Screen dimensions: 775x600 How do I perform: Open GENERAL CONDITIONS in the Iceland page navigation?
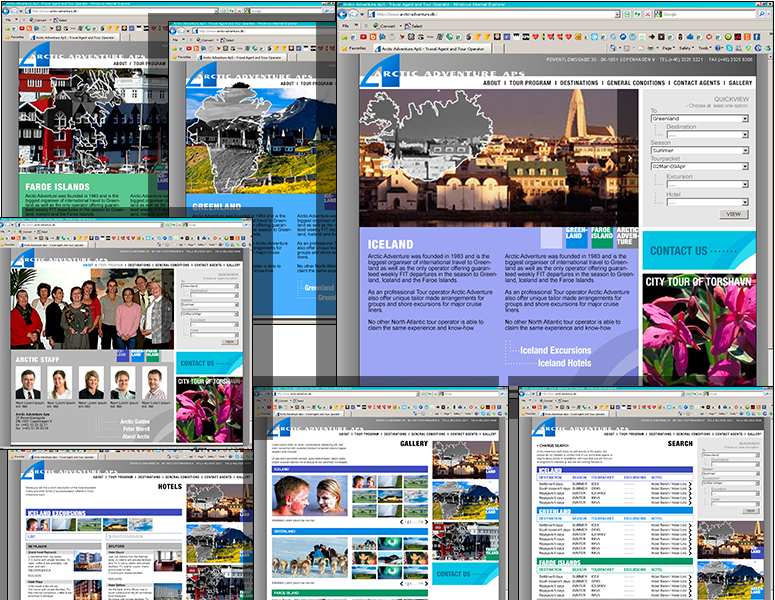(x=636, y=83)
